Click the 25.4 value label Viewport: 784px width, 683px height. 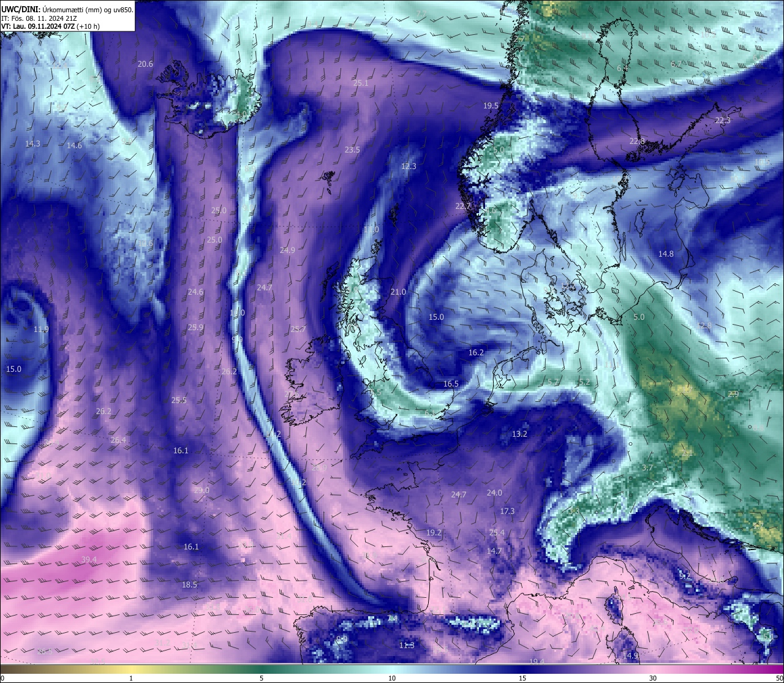(x=497, y=532)
